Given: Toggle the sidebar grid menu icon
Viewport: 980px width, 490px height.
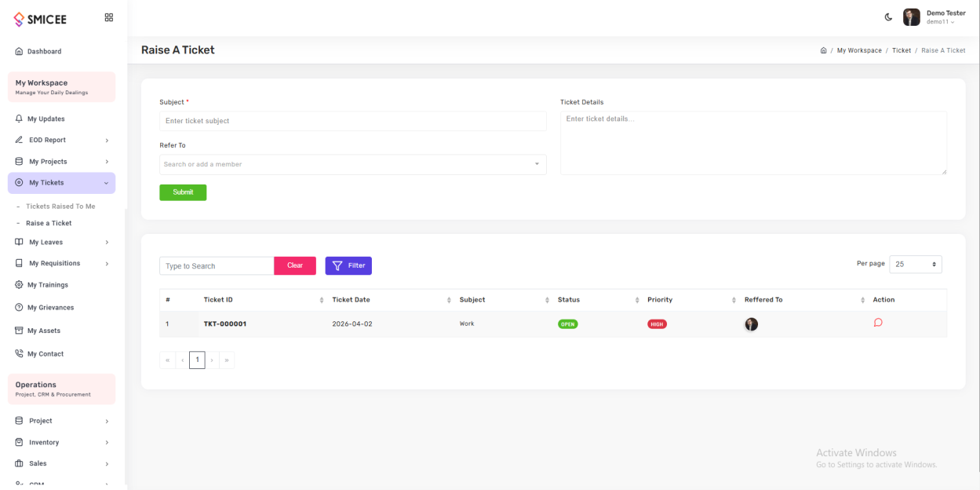Looking at the screenshot, I should (109, 17).
